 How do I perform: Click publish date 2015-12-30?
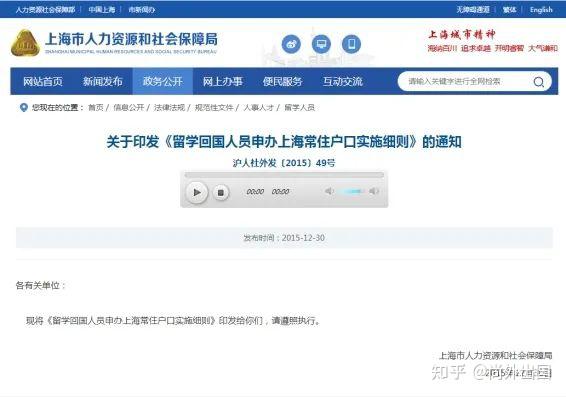[303, 238]
